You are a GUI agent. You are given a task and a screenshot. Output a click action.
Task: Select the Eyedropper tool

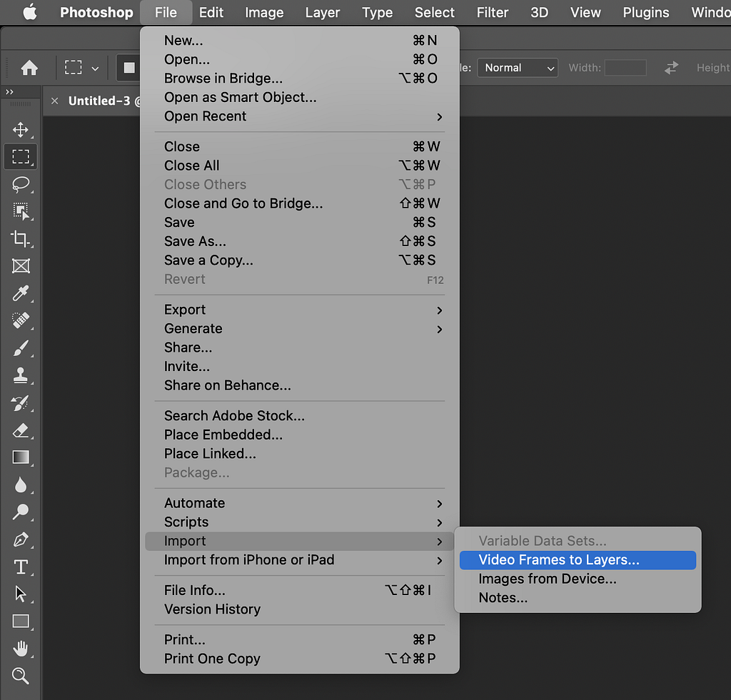tap(21, 293)
